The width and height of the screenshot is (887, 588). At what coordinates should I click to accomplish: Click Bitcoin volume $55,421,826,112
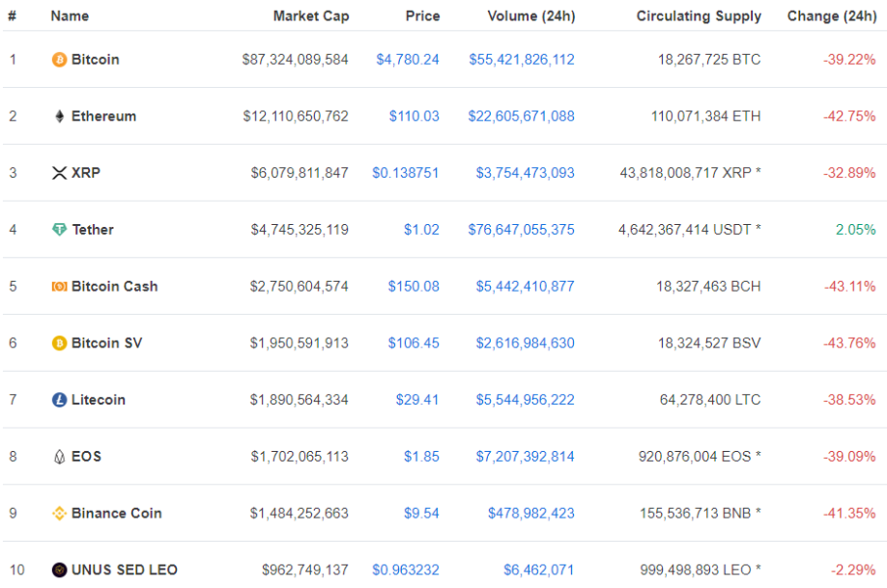coord(522,59)
